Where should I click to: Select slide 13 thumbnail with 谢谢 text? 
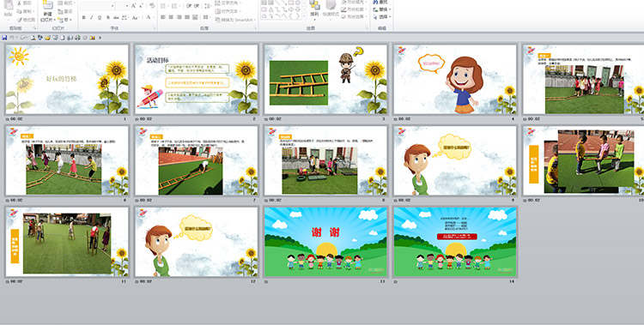point(325,242)
